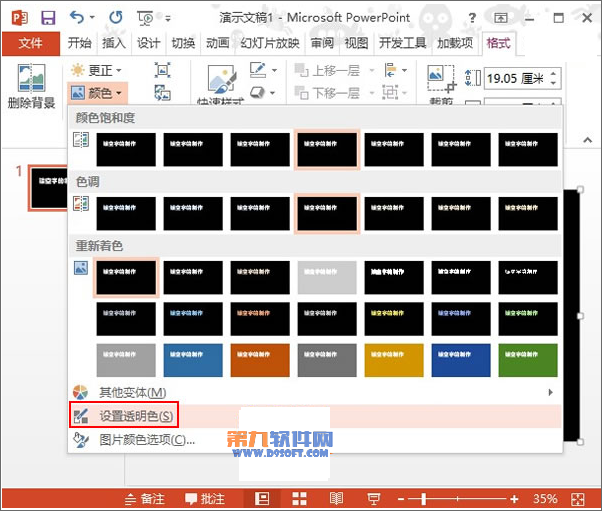Switch to the 插入 tab

[114, 43]
